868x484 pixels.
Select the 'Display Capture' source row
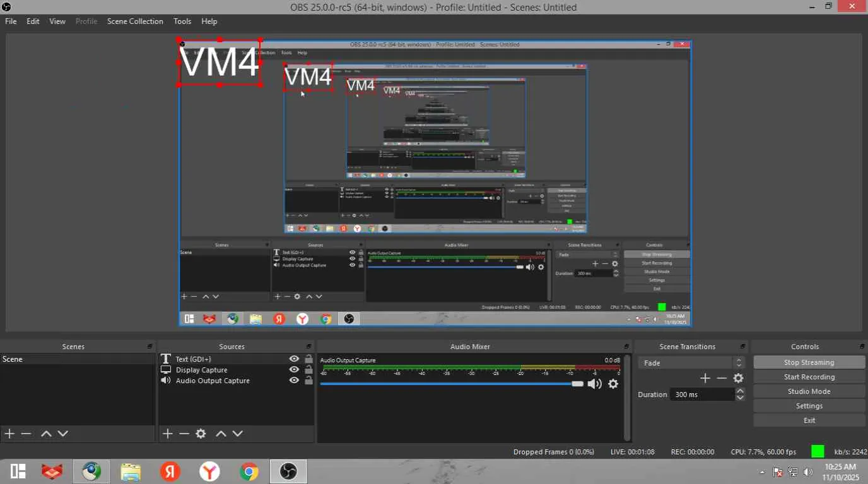coord(237,370)
